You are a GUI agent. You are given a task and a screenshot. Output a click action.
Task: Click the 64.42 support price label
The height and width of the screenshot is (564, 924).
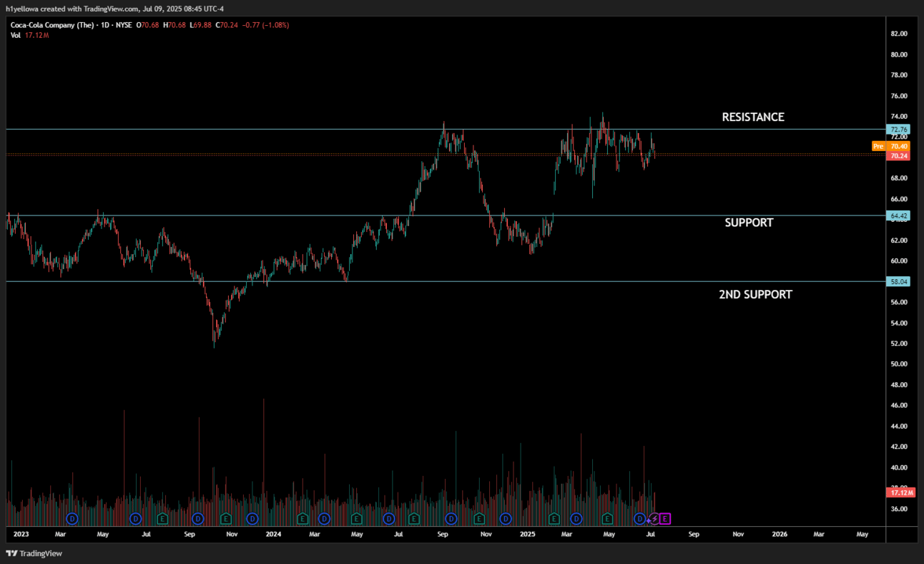(x=899, y=215)
